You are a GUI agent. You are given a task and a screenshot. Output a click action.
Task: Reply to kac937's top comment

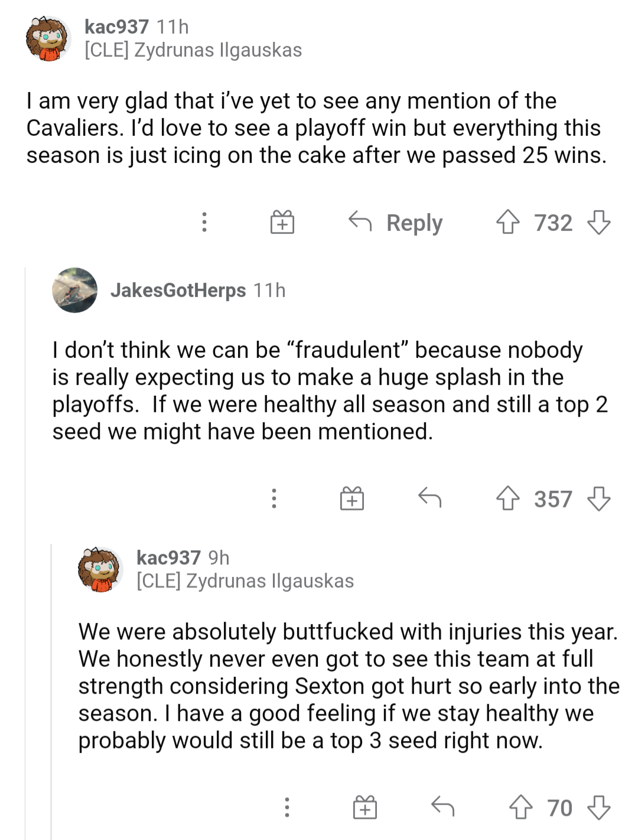coord(396,223)
